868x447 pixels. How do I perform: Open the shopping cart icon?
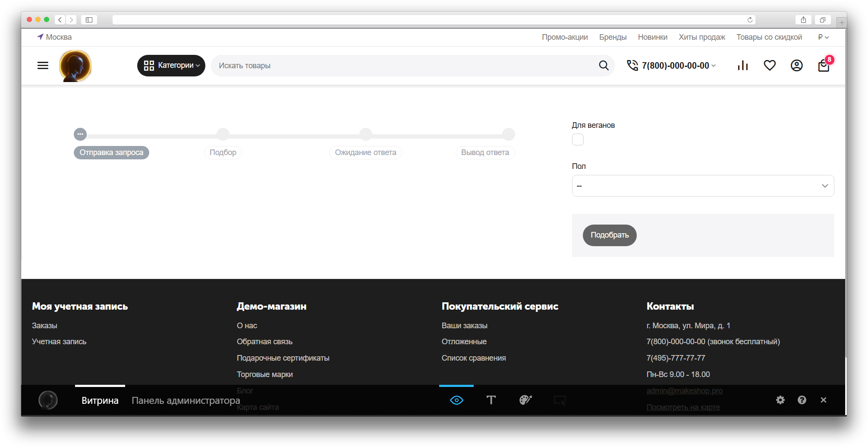(x=824, y=66)
